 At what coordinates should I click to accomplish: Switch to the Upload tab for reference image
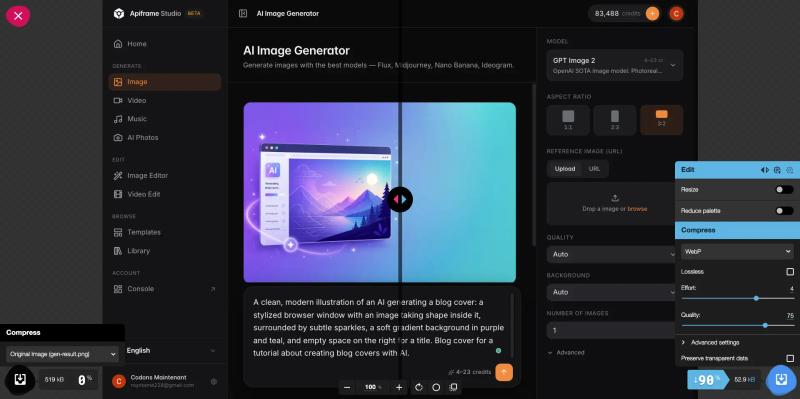(564, 169)
